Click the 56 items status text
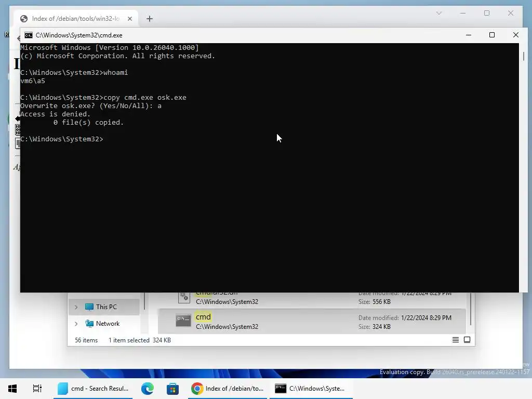Viewport: 532px width, 399px height. pos(86,340)
